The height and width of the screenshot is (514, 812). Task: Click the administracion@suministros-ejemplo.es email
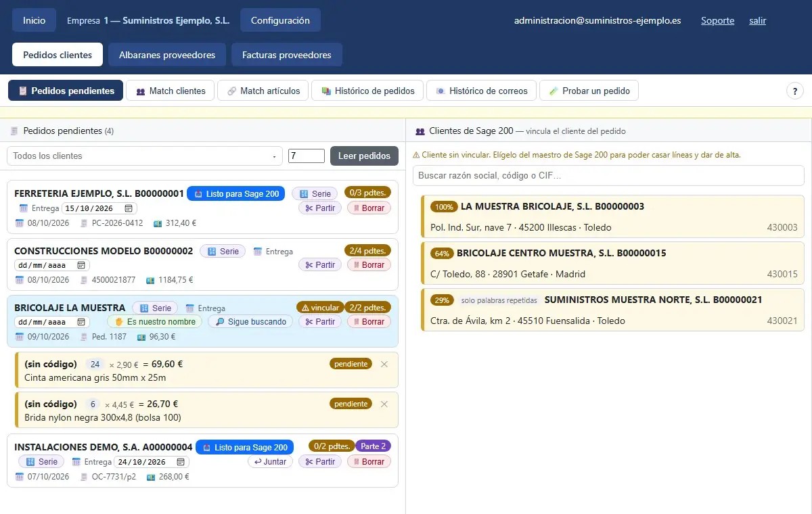point(597,20)
